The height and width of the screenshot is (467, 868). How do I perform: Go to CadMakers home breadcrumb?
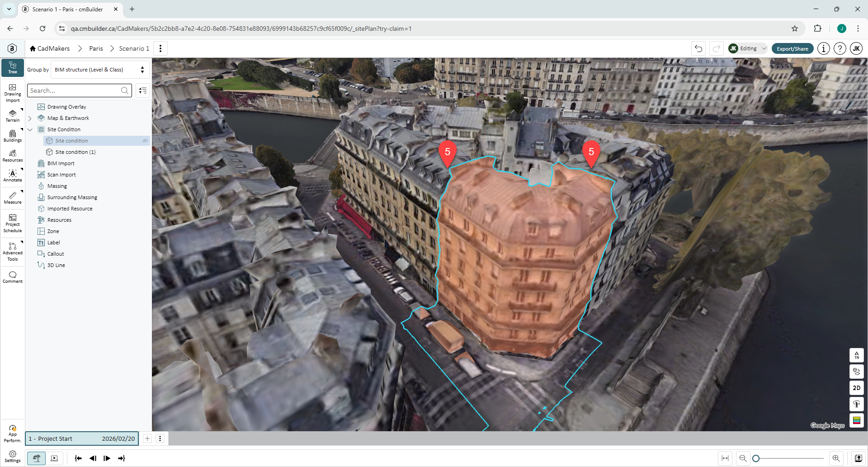click(50, 48)
